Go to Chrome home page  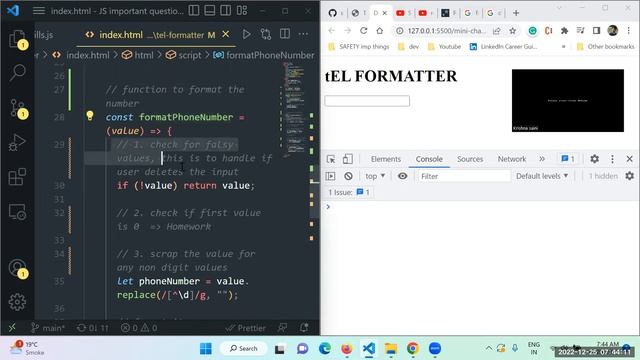point(380,31)
